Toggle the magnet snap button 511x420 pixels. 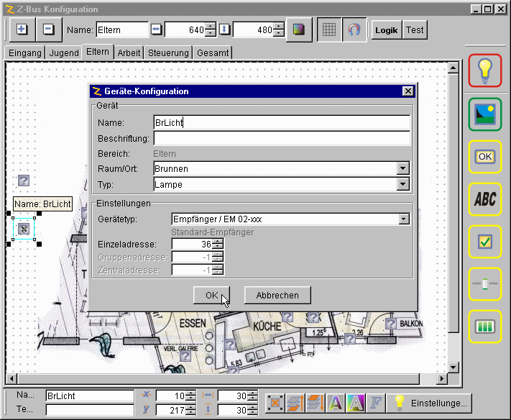[354, 30]
